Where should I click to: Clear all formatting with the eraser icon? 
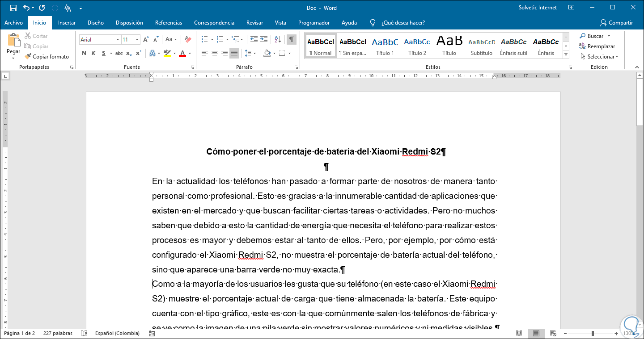[x=188, y=39]
